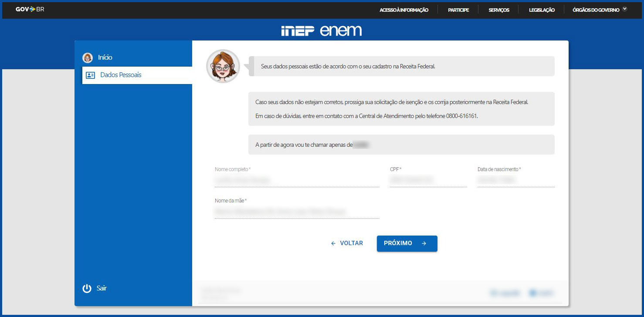Viewport: 644px width, 317px height.
Task: Open the Participe menu item
Action: (x=458, y=10)
